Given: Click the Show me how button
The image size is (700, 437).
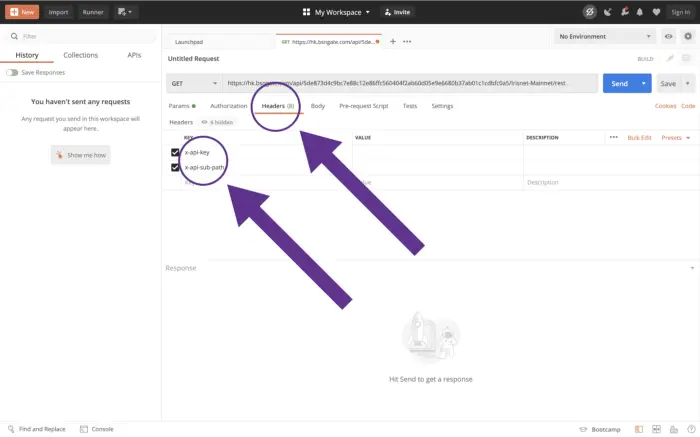Looking at the screenshot, I should coord(81,155).
